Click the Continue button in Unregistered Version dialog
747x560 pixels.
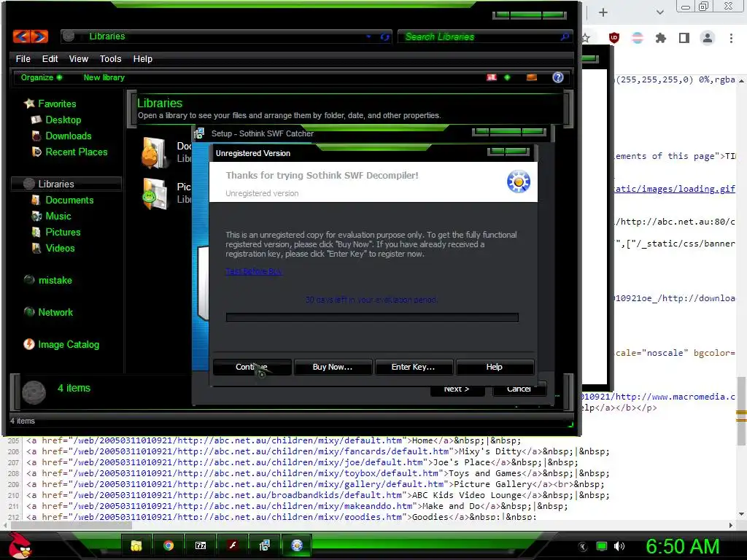pyautogui.click(x=252, y=367)
